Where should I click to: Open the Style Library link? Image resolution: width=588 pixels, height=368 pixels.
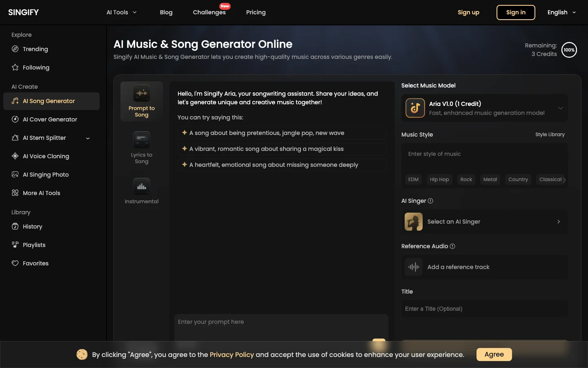[550, 135]
